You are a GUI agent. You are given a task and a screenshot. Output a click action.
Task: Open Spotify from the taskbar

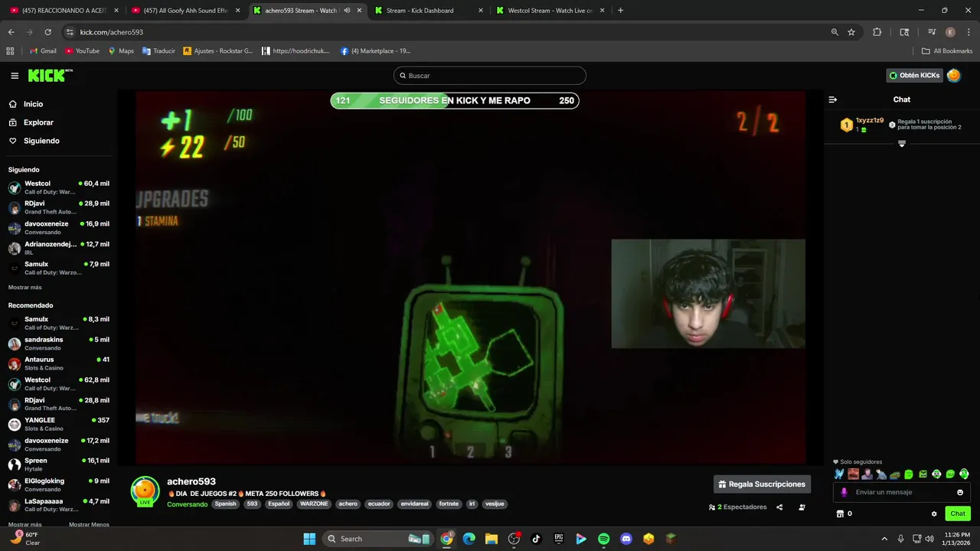coord(603,539)
